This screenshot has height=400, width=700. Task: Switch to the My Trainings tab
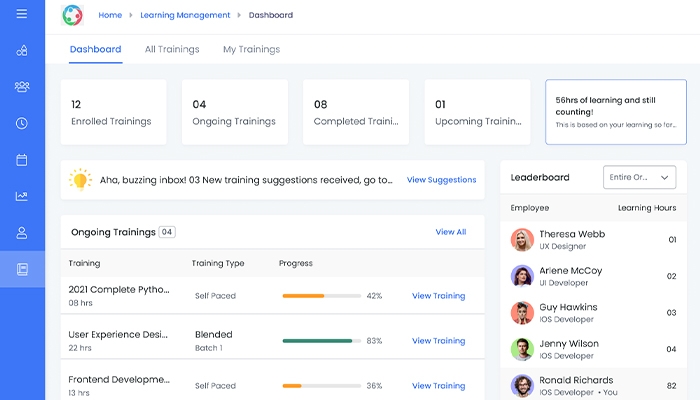pos(251,49)
